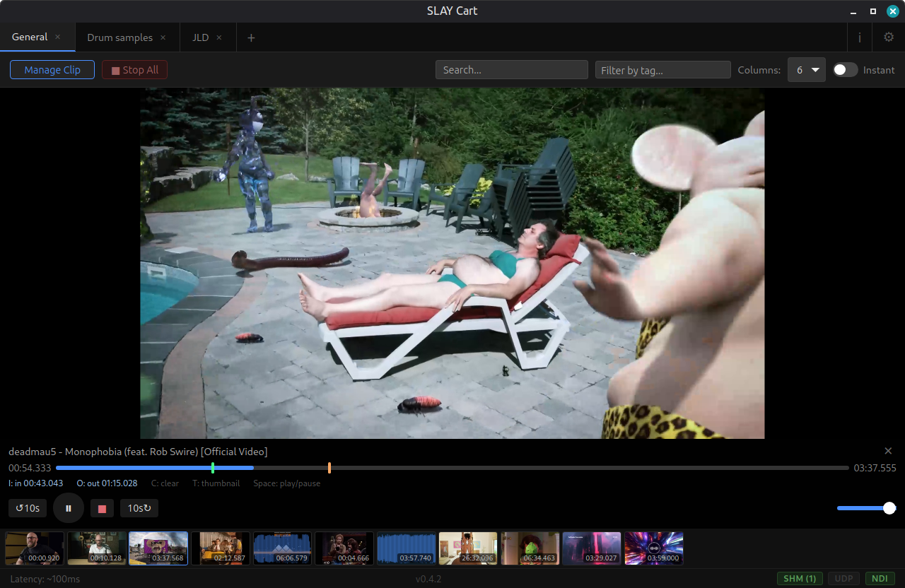Focus the Search field
Viewport: 905px width, 588px height.
[512, 69]
